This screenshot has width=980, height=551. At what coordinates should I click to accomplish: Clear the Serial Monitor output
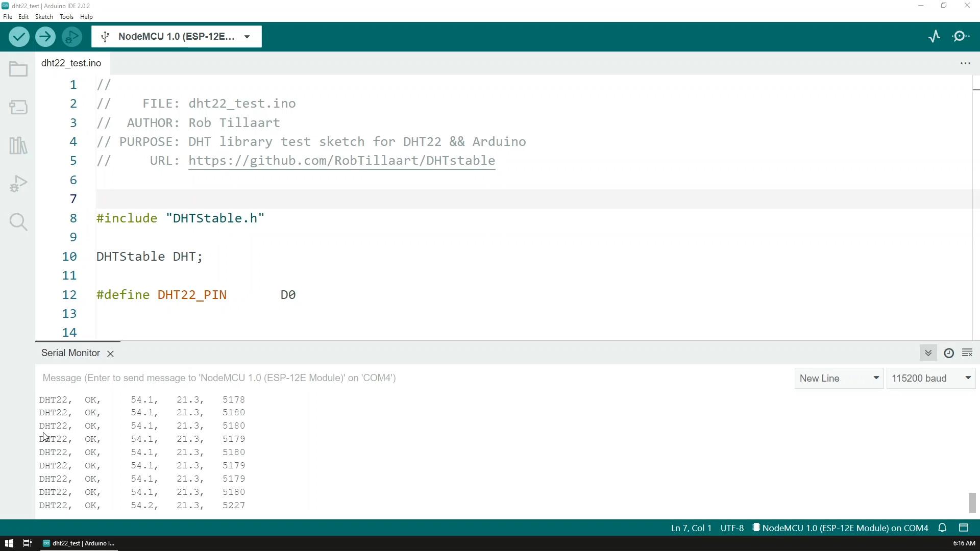click(967, 353)
